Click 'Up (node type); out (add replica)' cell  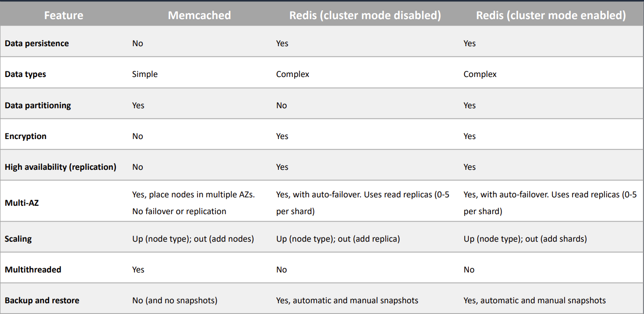tap(338, 239)
